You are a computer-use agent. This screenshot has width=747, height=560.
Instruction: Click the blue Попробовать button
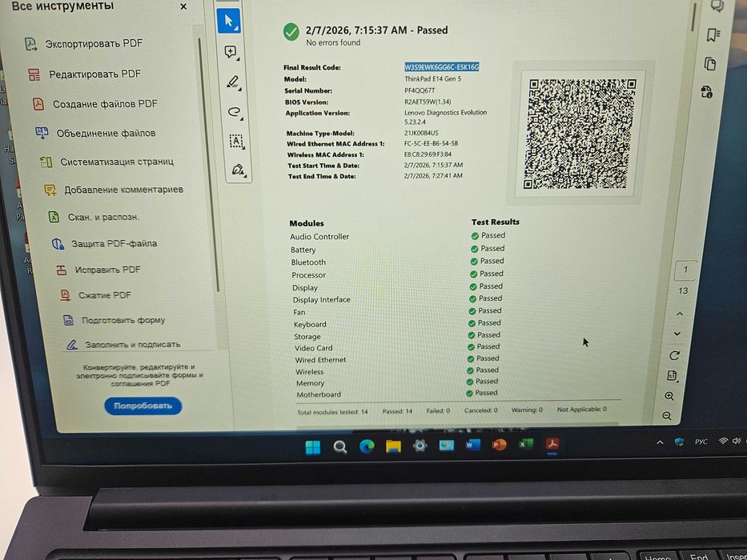[x=143, y=406]
